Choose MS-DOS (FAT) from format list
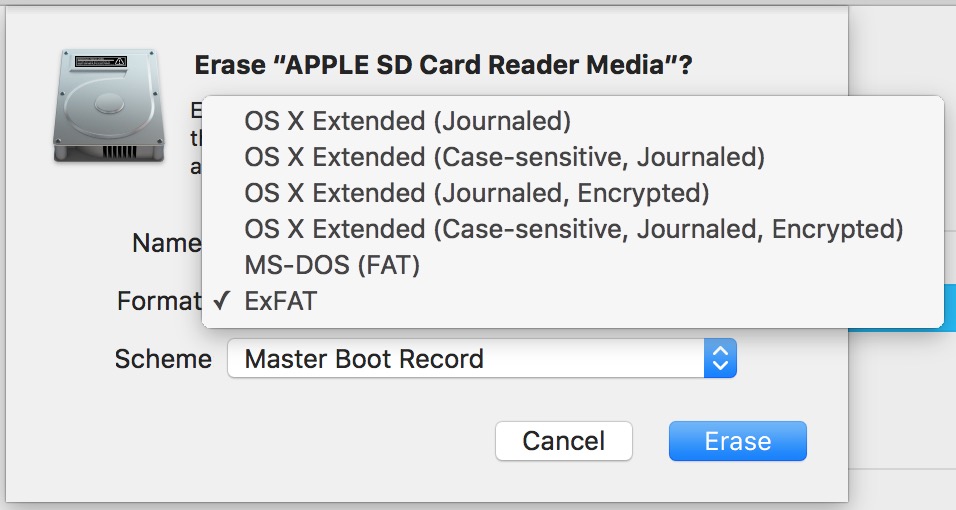The height and width of the screenshot is (510, 956). pos(332,265)
